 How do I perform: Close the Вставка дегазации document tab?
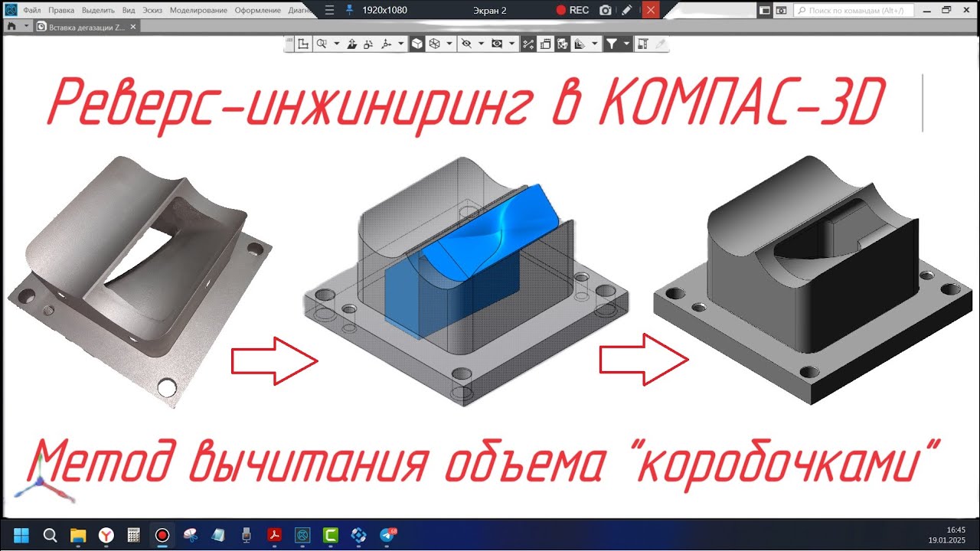click(x=133, y=27)
